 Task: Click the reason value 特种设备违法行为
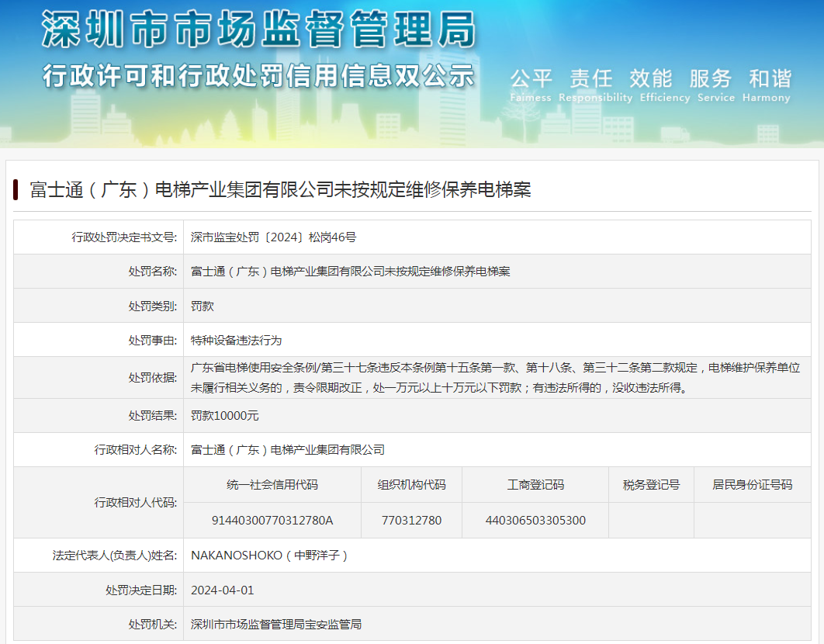click(x=236, y=340)
